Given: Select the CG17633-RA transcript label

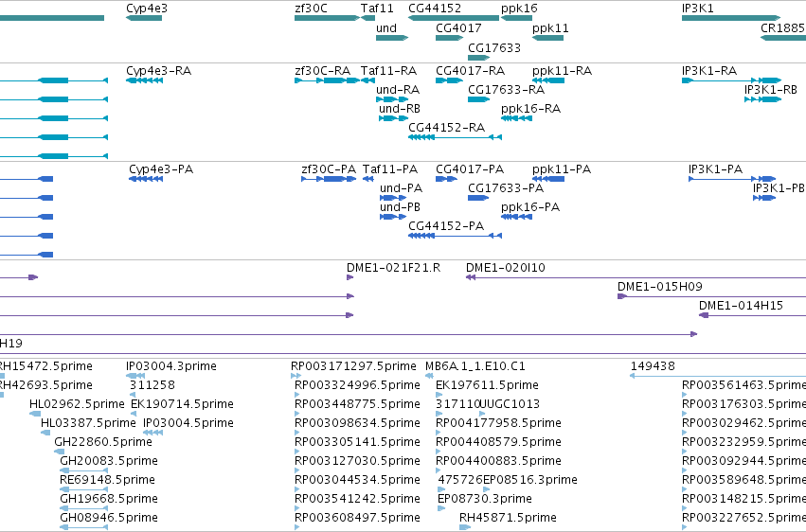Looking at the screenshot, I should coord(507,90).
